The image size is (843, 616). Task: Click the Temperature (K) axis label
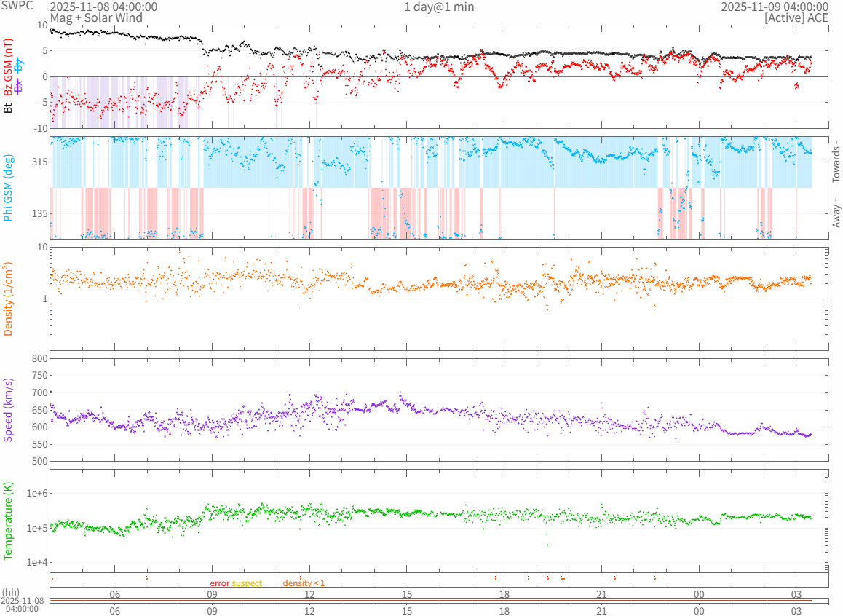tap(8, 521)
